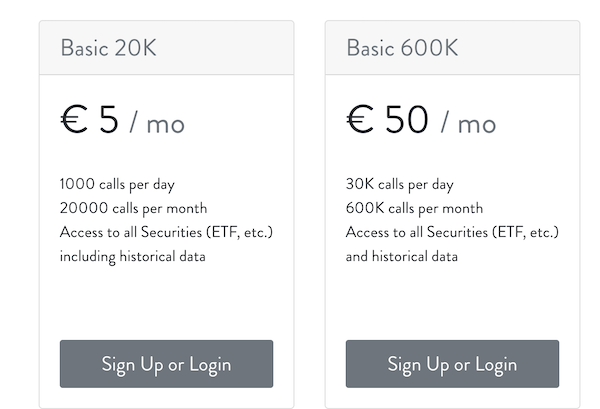Click "Access to all Securities" in Basic 20K
This screenshot has height=409, width=600.
click(131, 232)
